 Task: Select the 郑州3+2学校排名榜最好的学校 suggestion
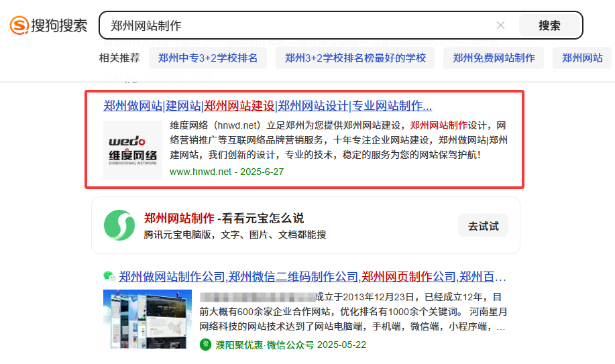click(x=355, y=58)
